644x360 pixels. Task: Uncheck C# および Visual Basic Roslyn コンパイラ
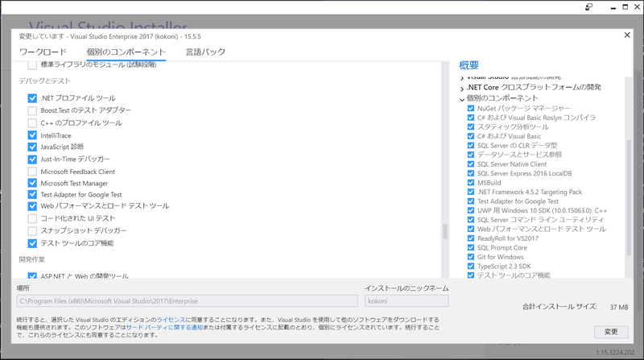tap(471, 118)
